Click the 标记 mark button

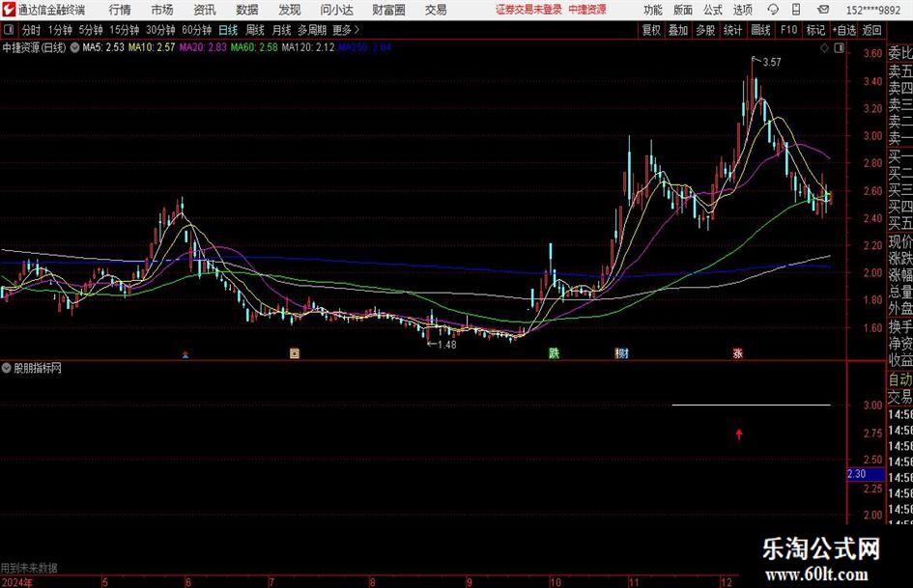(x=815, y=30)
